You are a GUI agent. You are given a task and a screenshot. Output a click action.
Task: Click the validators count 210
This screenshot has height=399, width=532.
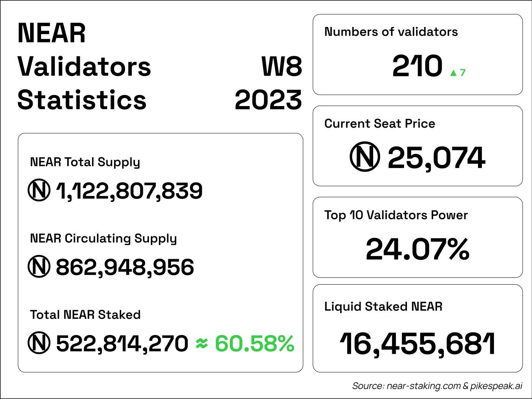click(417, 66)
